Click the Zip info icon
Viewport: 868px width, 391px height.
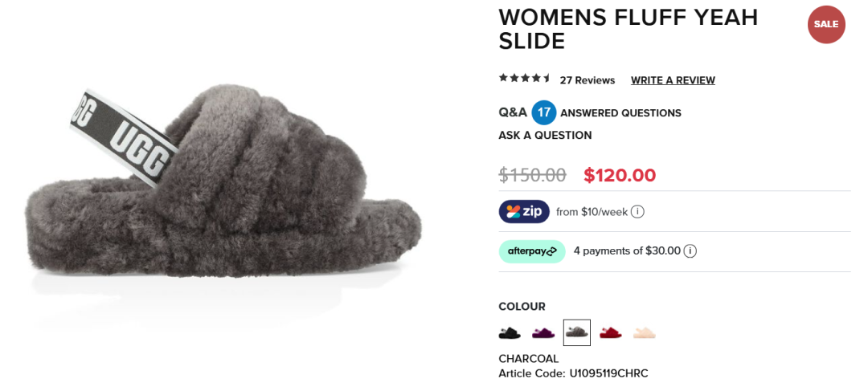(637, 212)
